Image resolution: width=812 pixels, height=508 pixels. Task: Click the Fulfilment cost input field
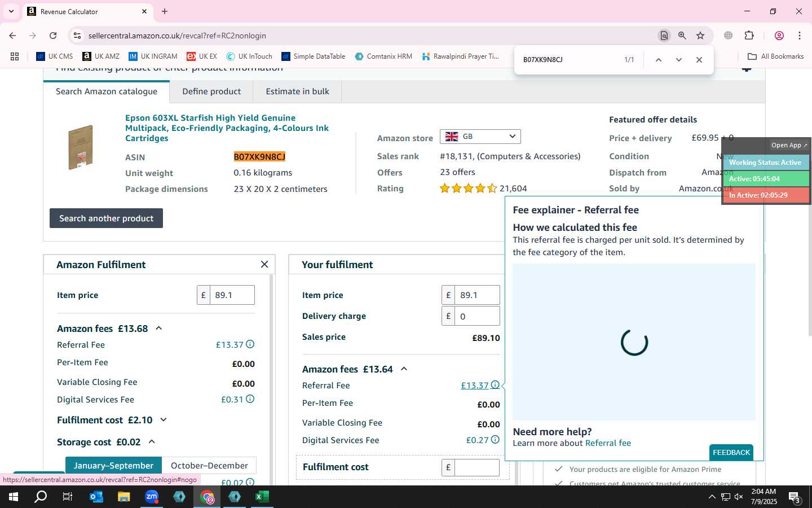[x=477, y=467]
